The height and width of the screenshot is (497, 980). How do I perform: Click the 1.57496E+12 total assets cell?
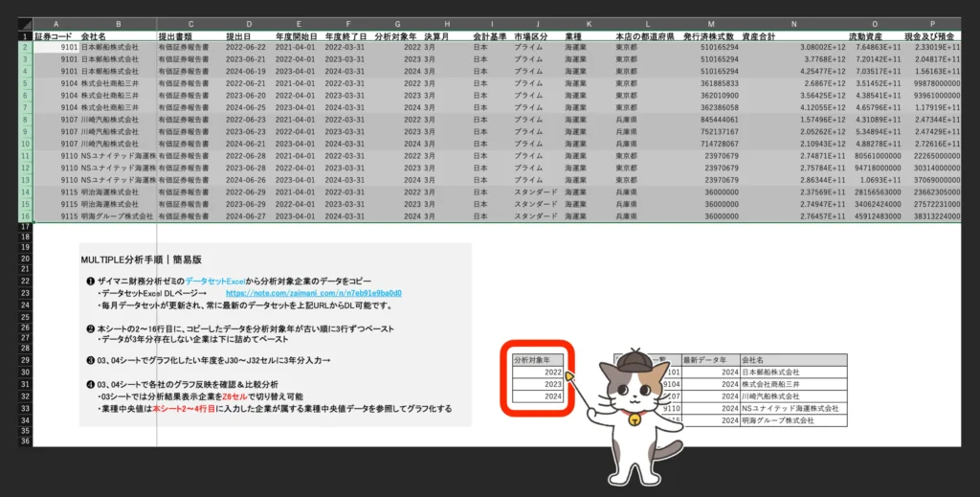pos(793,120)
